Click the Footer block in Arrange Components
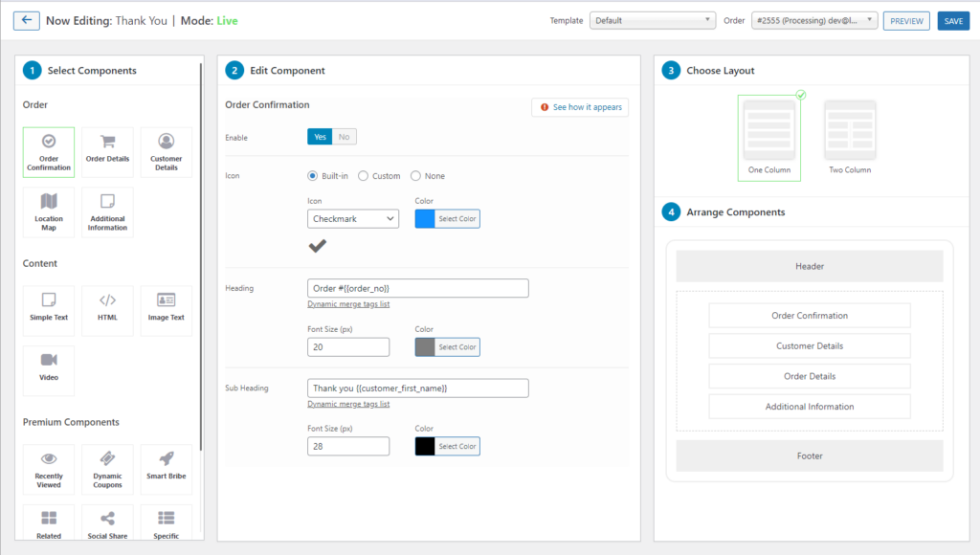The height and width of the screenshot is (555, 980). pos(810,455)
